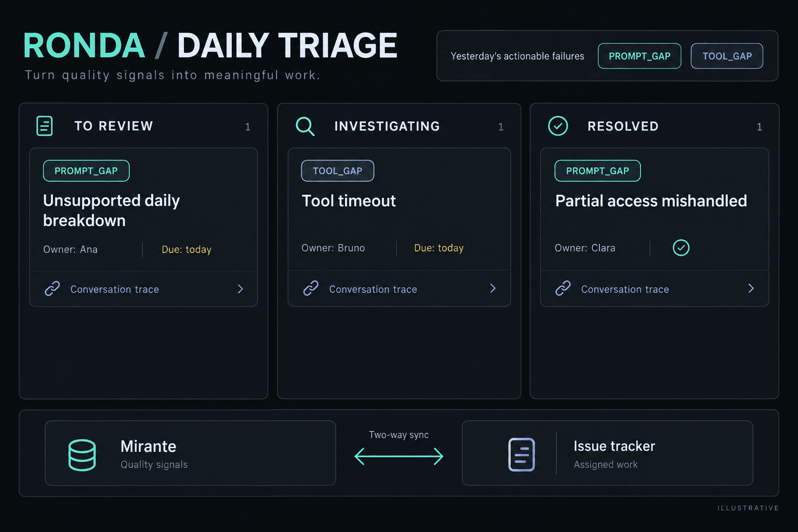
Task: Open the Tool timeout card title
Action: (x=349, y=201)
